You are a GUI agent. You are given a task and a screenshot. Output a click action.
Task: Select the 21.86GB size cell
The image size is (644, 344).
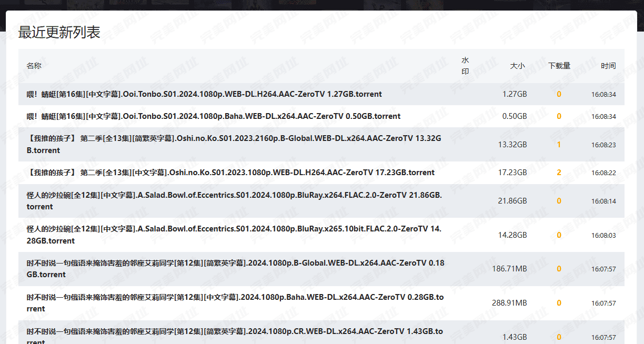tap(512, 201)
